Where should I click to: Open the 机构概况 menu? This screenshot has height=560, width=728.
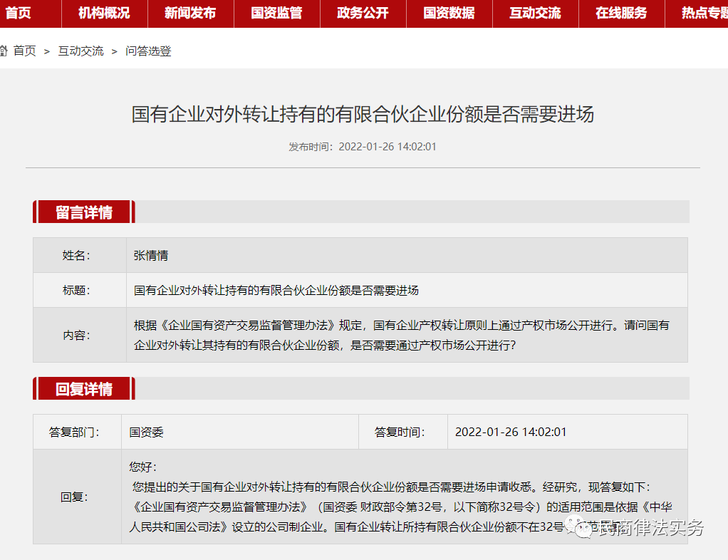point(104,14)
